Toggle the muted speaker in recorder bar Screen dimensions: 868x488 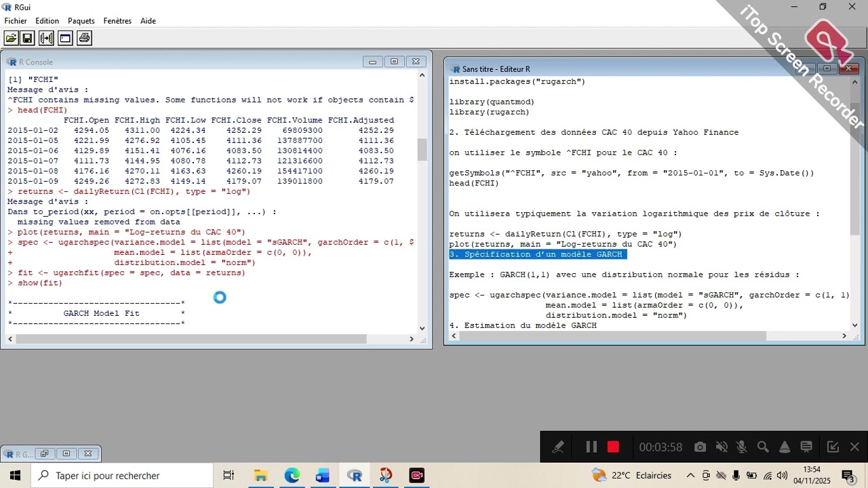tap(722, 447)
